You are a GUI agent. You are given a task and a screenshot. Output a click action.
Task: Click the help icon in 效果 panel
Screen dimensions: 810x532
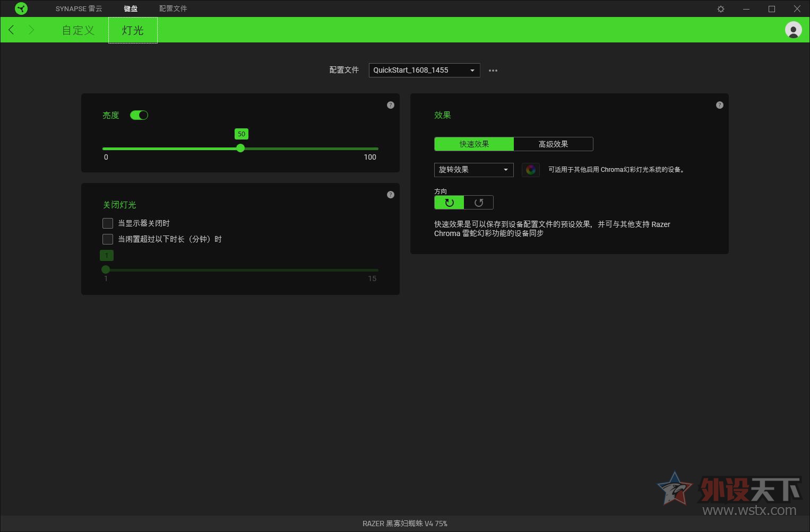point(720,105)
